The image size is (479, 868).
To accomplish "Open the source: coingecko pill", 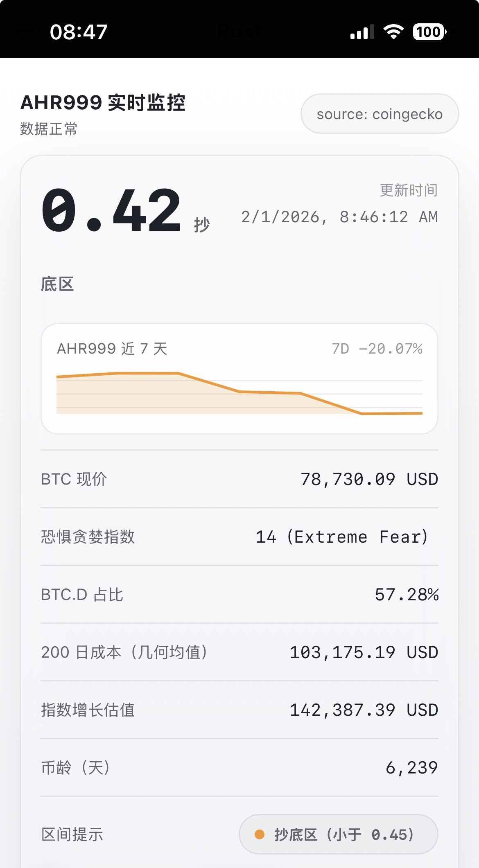I will coord(380,114).
